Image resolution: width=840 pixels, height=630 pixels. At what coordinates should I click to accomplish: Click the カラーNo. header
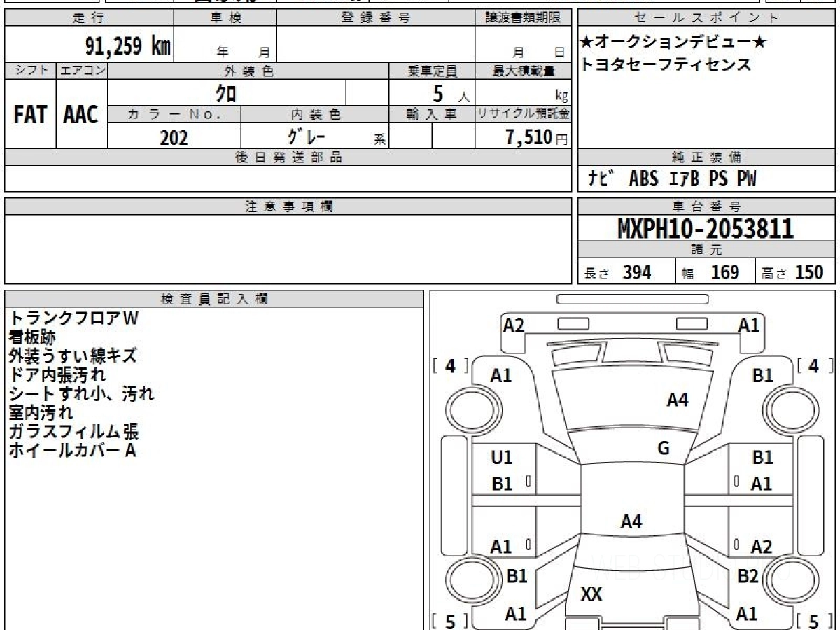[174, 114]
